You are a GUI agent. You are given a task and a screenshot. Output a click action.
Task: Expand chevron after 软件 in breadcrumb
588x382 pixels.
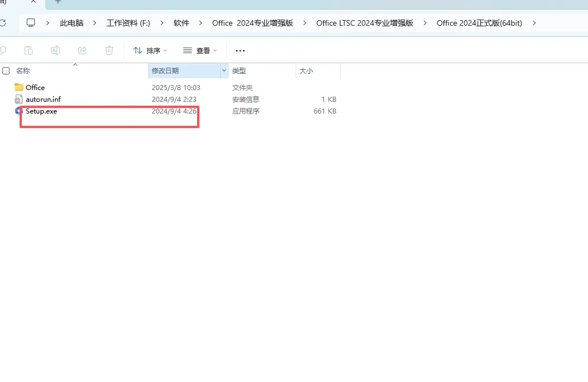pos(200,23)
